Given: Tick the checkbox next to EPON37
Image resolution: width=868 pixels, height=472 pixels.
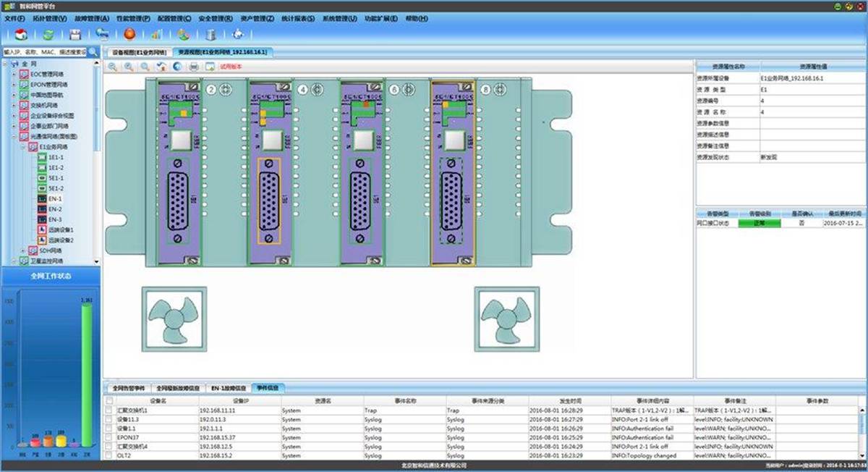Looking at the screenshot, I should pyautogui.click(x=109, y=437).
